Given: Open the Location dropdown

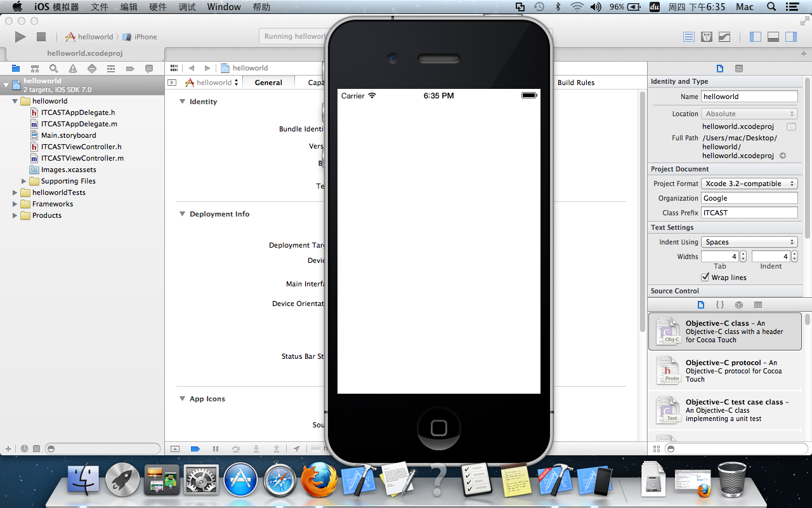Looking at the screenshot, I should tap(749, 114).
